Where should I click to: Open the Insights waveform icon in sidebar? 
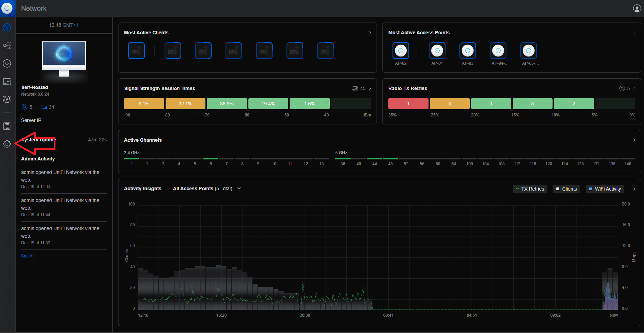point(7,99)
